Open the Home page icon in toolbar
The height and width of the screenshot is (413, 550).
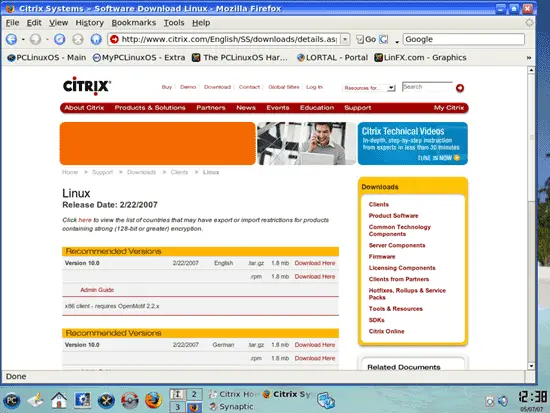96,39
